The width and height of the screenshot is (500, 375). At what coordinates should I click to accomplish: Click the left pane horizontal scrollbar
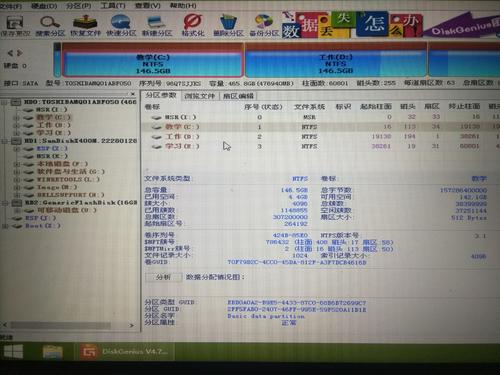(x=69, y=325)
